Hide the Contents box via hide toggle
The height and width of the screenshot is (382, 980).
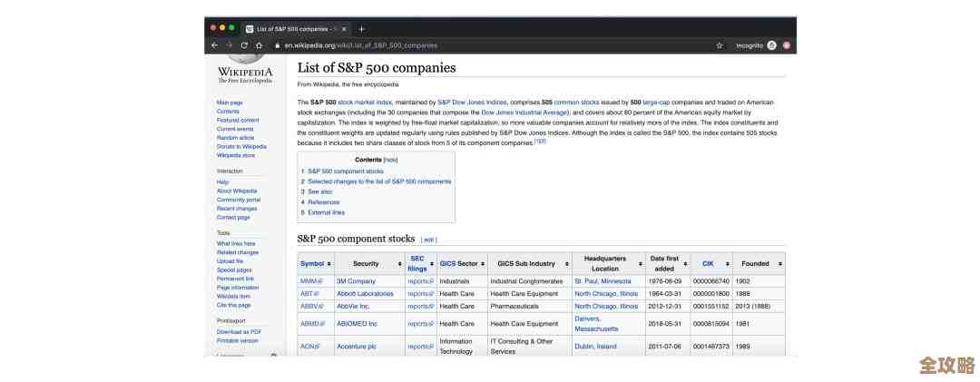pos(390,160)
